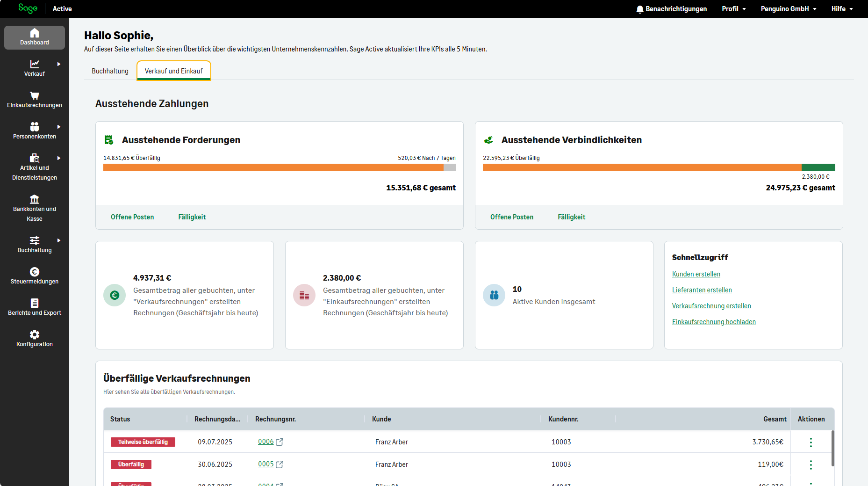This screenshot has width=868, height=486.
Task: Open the Hilfe dropdown menu
Action: point(842,9)
